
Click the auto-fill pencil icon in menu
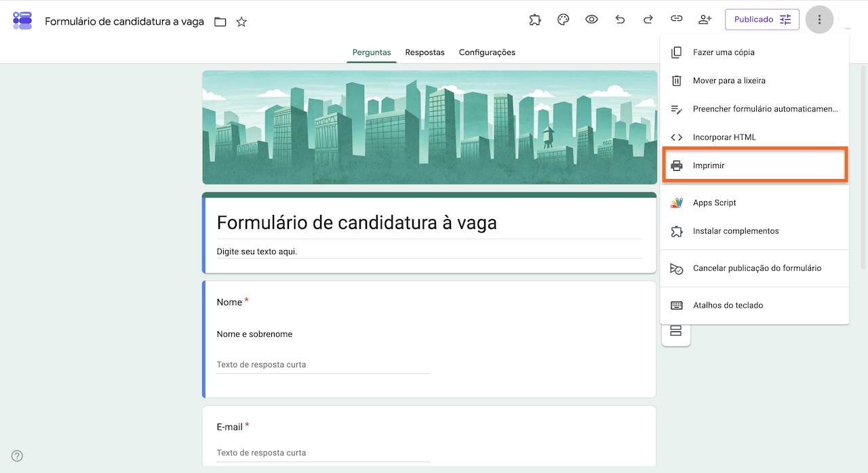pos(676,109)
